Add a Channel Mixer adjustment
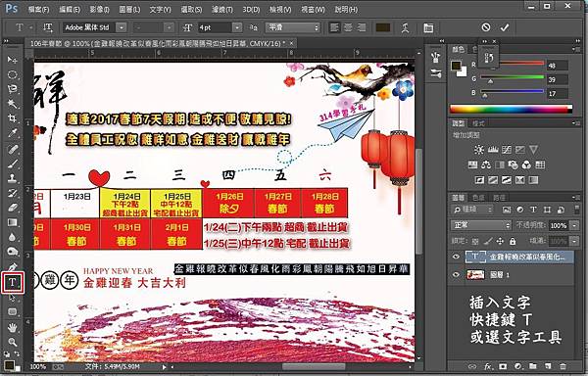Screen dimensions: 588x376 (526, 164)
